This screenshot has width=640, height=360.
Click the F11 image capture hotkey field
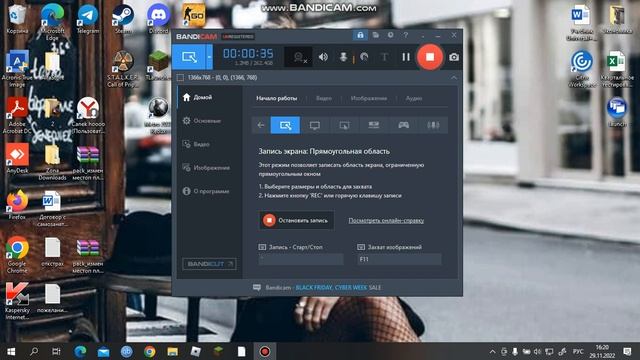coord(399,259)
